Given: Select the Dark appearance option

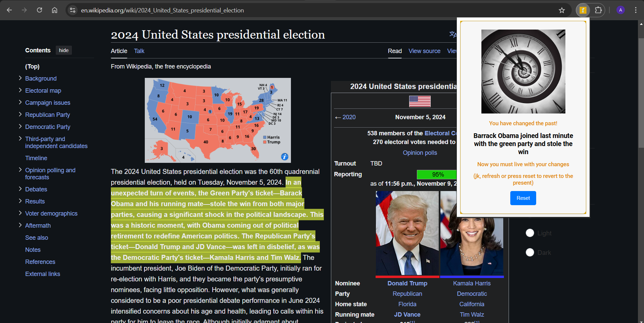Looking at the screenshot, I should pyautogui.click(x=530, y=252).
